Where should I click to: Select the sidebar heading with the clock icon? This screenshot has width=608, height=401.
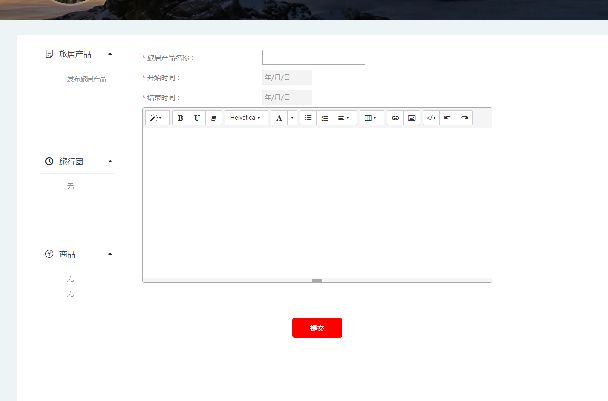pyautogui.click(x=70, y=161)
